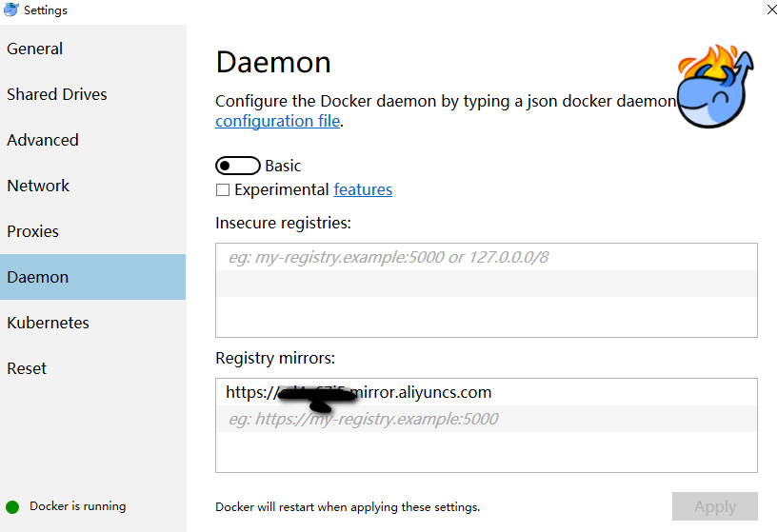Image resolution: width=778 pixels, height=532 pixels.
Task: Open the configuration file link
Action: [x=278, y=121]
